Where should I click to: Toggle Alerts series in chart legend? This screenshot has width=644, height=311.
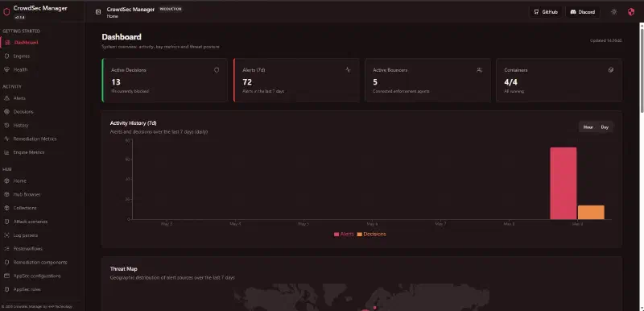pos(344,234)
